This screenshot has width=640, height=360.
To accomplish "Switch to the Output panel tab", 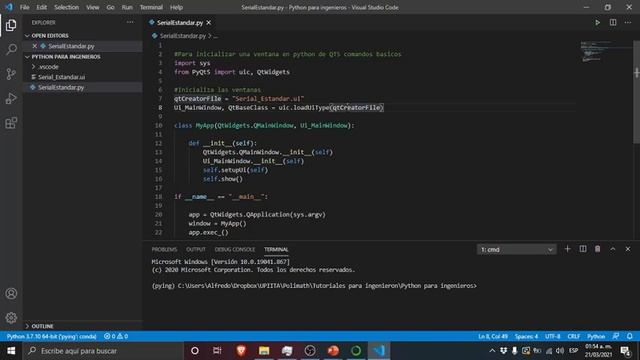I will 196,249.
